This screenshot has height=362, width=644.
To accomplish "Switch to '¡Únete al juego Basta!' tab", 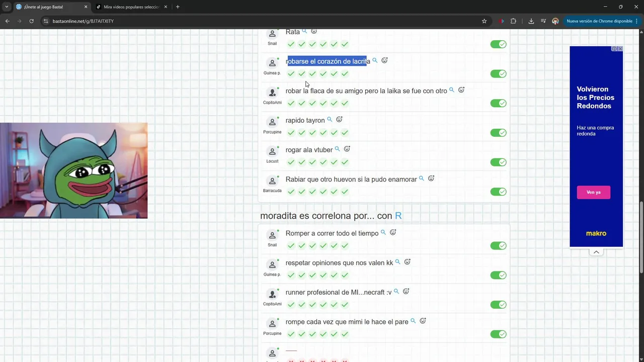I will coord(50,7).
